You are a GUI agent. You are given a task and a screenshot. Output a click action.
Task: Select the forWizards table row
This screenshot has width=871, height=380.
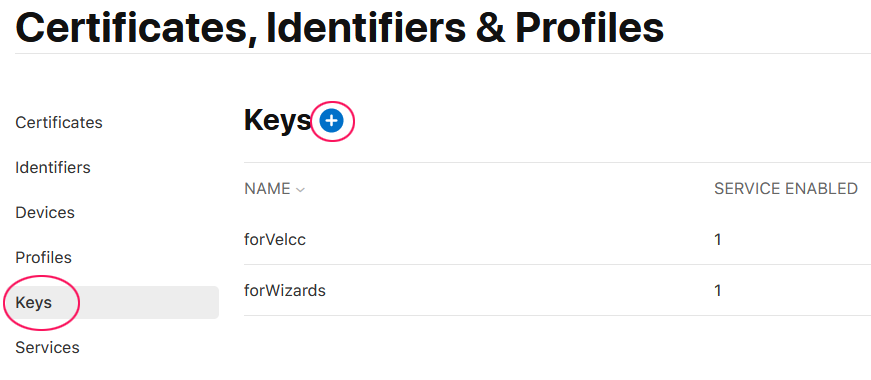click(x=557, y=291)
